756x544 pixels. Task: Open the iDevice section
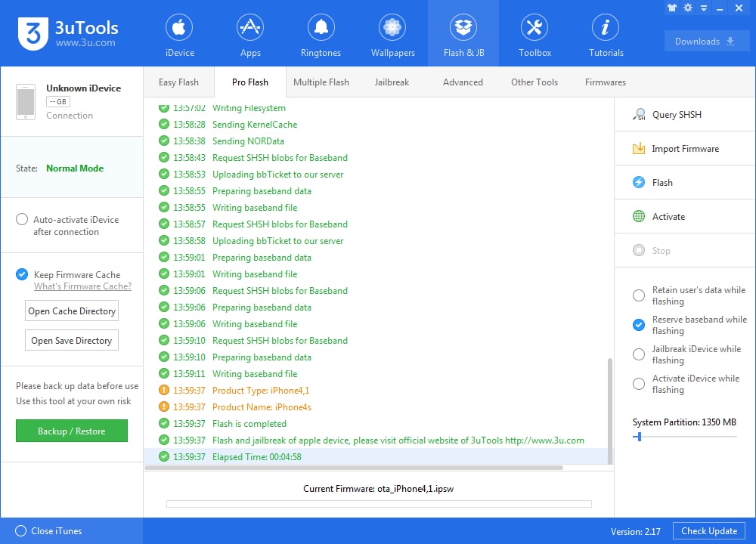coord(179,35)
